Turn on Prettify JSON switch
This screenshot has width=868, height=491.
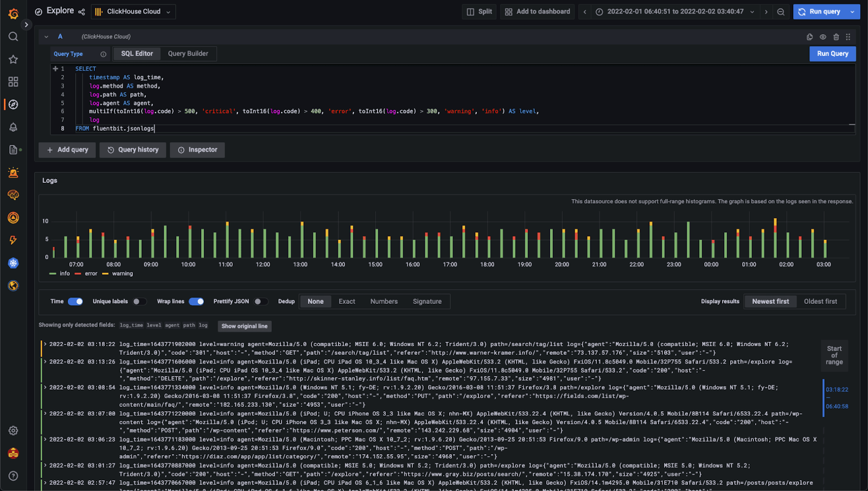(261, 302)
